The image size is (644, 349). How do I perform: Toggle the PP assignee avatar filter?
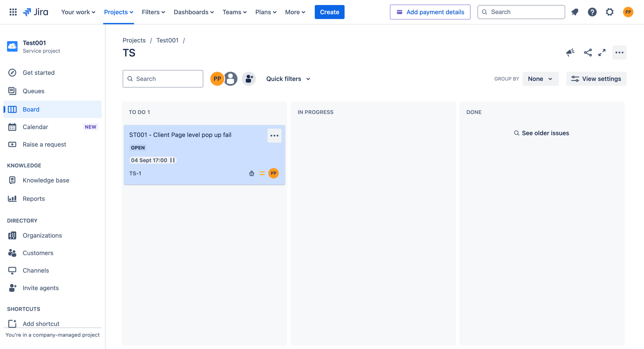217,79
